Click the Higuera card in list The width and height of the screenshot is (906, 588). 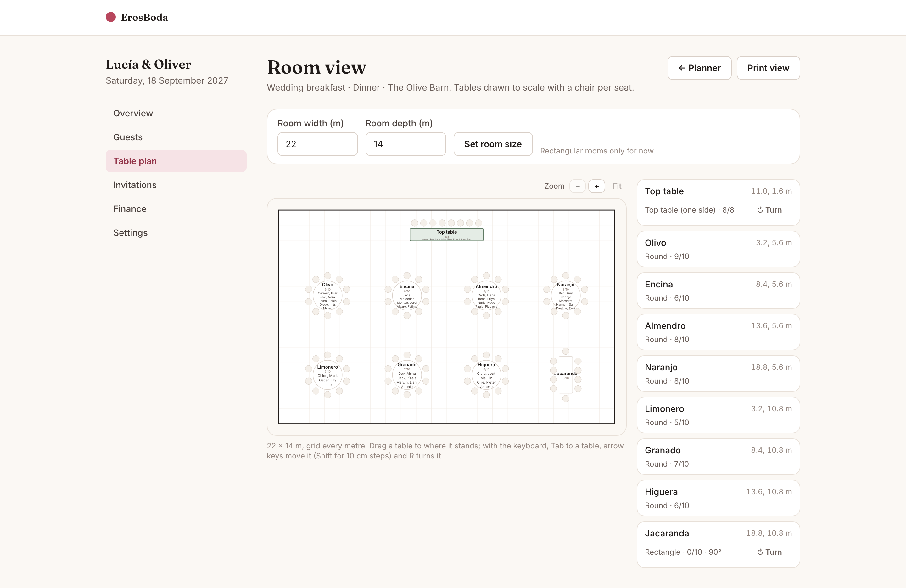(x=718, y=498)
